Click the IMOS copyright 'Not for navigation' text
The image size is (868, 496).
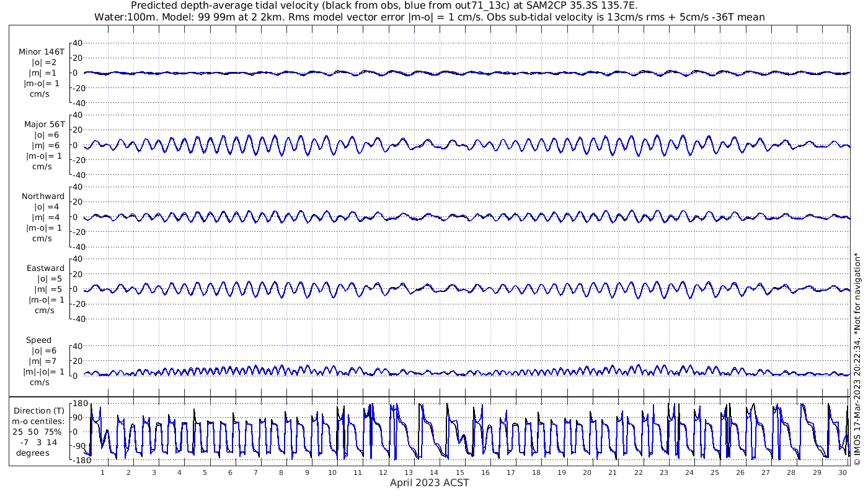point(857,358)
